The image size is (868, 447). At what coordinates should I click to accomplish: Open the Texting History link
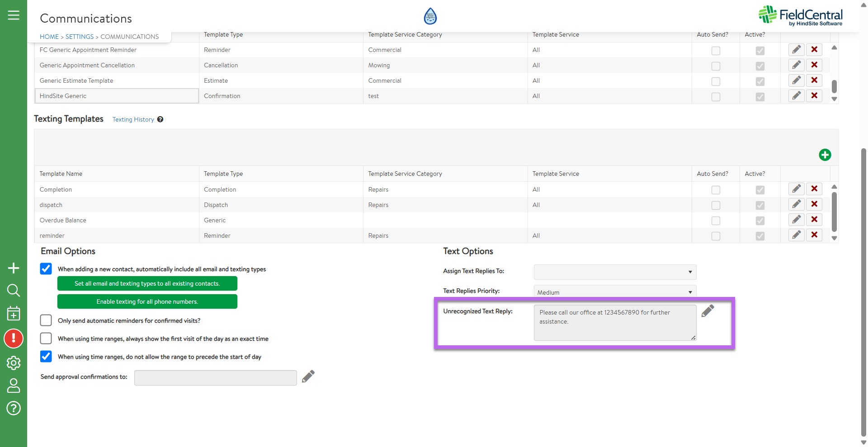pos(133,119)
